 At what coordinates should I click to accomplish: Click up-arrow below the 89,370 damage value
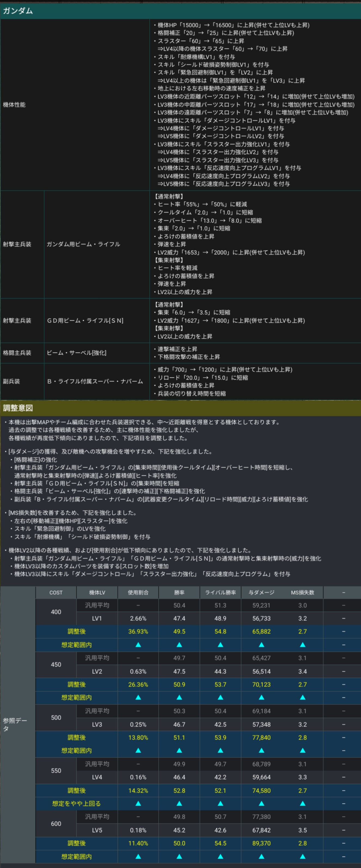(261, 857)
